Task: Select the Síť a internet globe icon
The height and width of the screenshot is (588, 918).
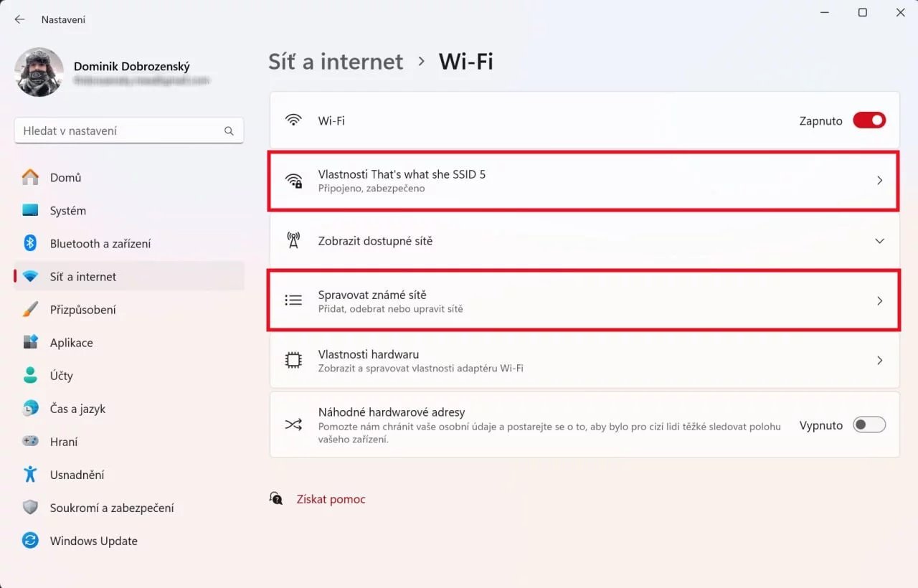Action: pos(29,276)
